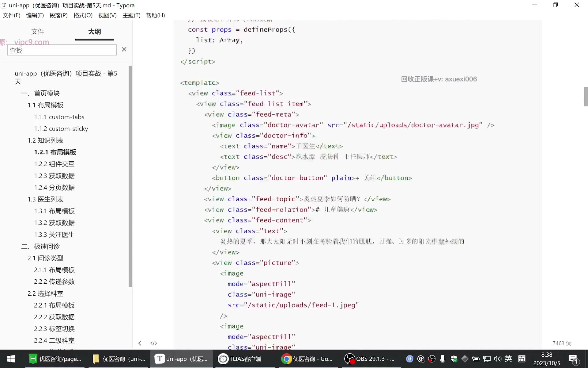
Task: Clear the outline search box with X
Action: (x=124, y=49)
